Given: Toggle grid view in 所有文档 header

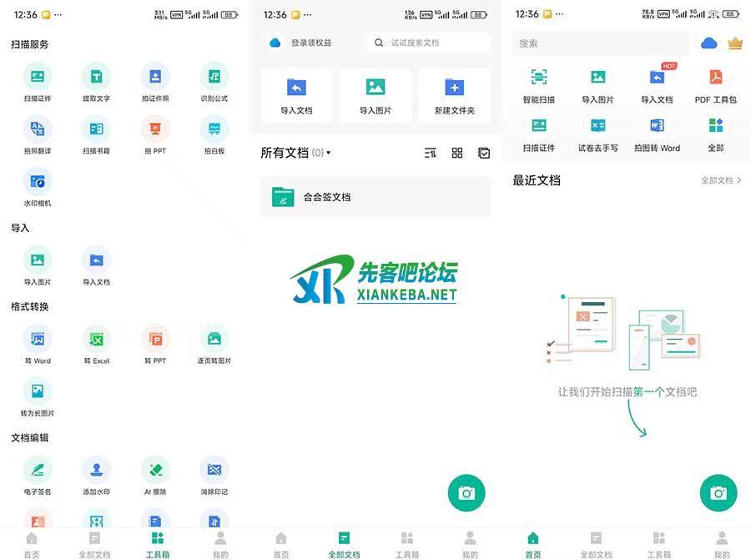Looking at the screenshot, I should [x=457, y=153].
